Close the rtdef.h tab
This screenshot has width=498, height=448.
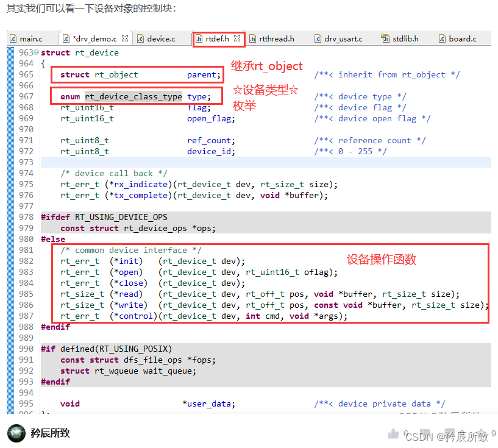click(x=237, y=37)
